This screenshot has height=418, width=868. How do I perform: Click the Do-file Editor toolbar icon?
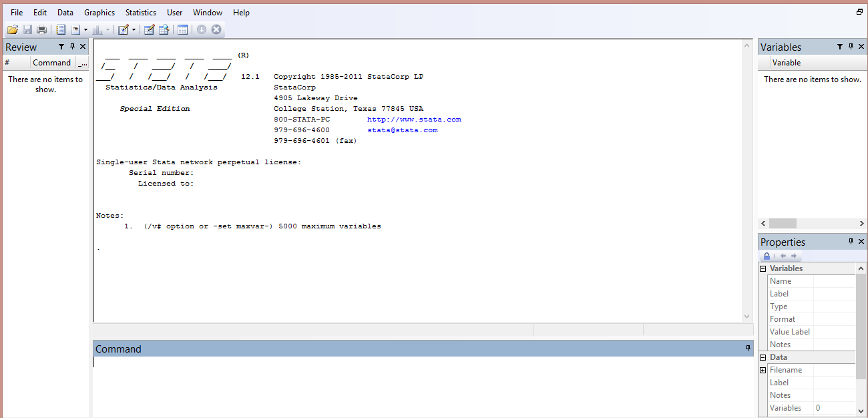[124, 29]
